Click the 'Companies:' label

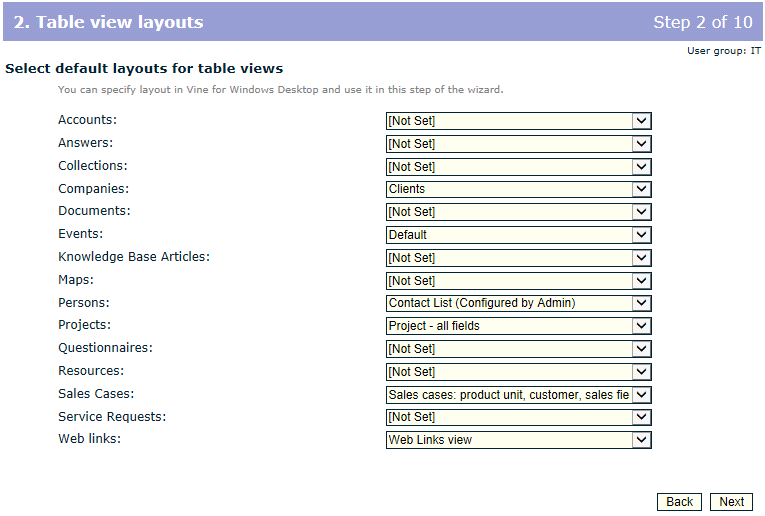(x=94, y=189)
